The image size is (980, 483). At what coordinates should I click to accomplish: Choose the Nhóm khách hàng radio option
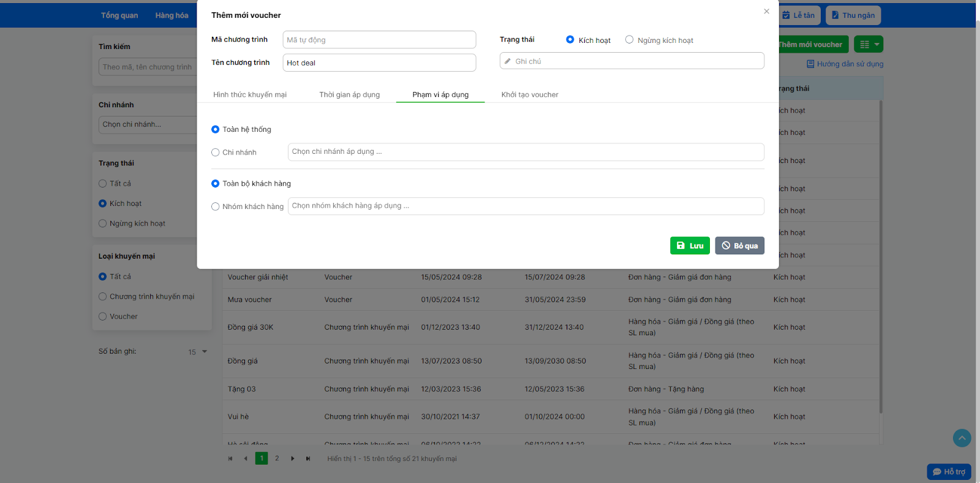pyautogui.click(x=216, y=207)
